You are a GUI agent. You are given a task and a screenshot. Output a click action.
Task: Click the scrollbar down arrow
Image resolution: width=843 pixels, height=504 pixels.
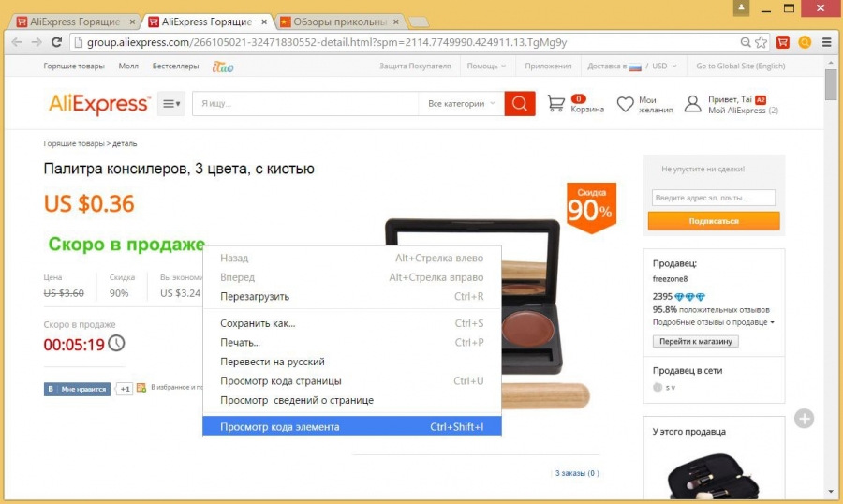[x=831, y=492]
